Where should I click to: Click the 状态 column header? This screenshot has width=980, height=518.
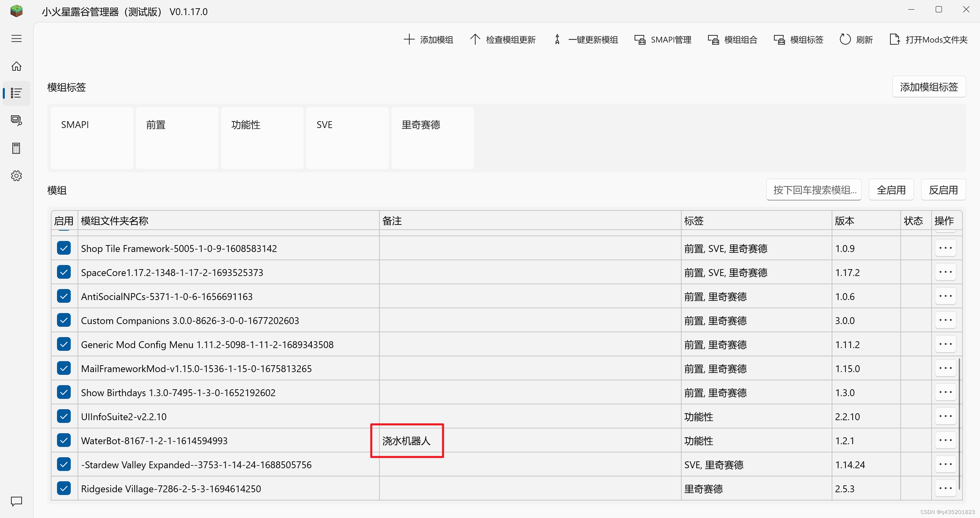click(916, 221)
